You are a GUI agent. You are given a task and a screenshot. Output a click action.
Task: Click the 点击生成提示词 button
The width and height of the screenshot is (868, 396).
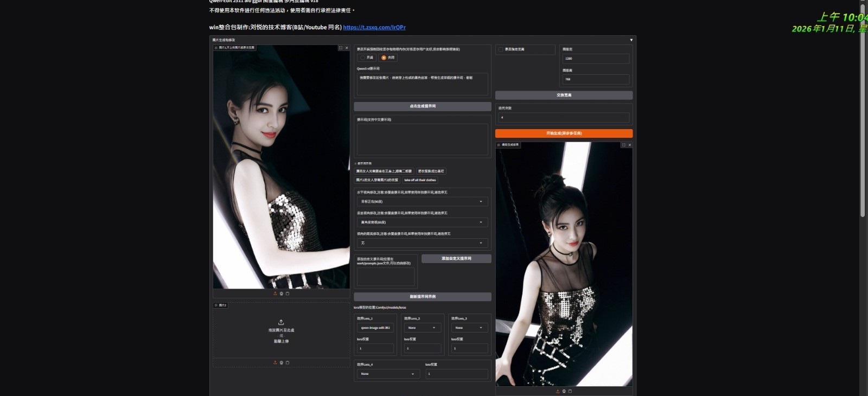tap(422, 106)
